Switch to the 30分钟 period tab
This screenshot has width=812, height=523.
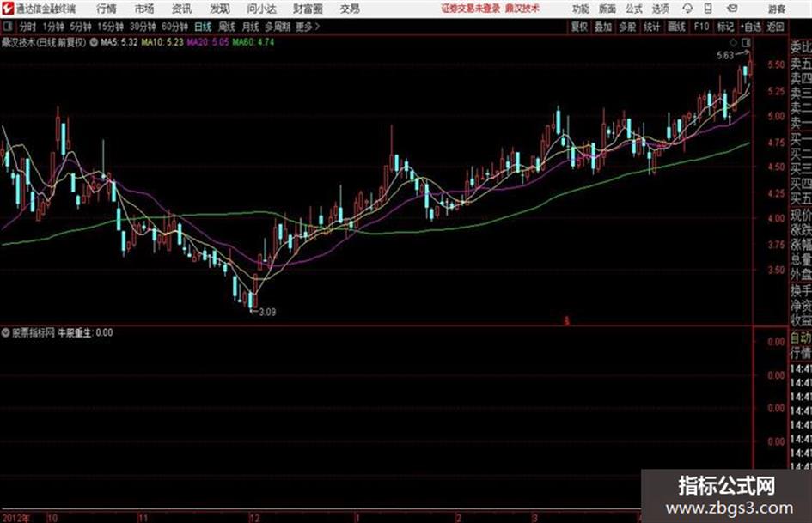click(143, 27)
